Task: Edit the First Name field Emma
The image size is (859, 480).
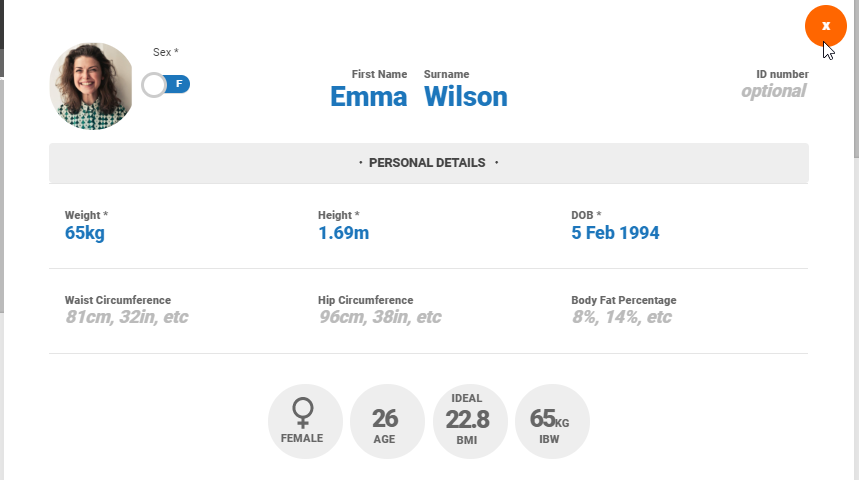Action: [368, 97]
